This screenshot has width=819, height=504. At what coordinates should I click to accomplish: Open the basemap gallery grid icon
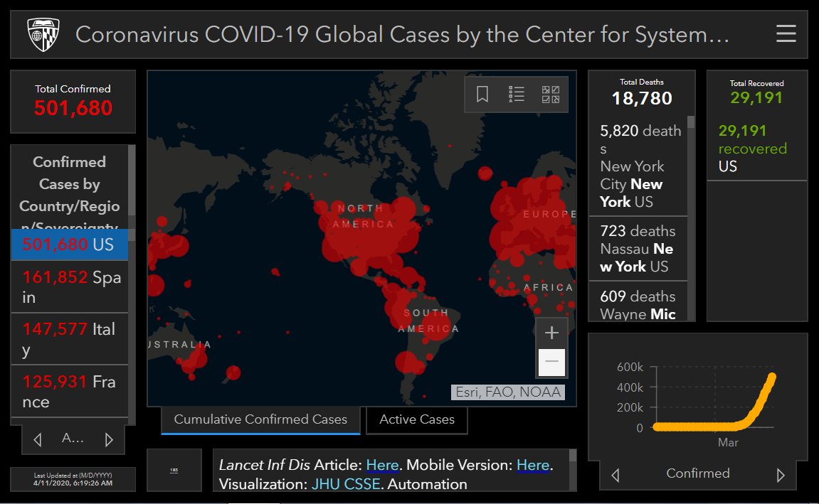tap(551, 95)
